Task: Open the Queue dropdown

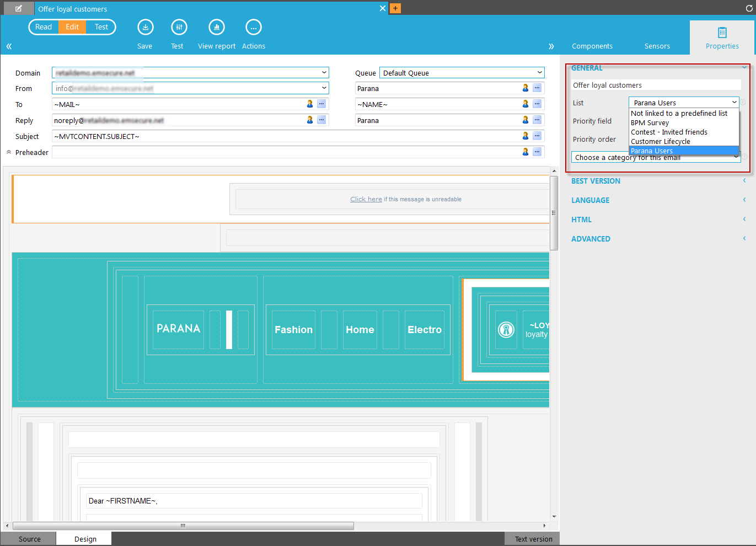Action: click(x=462, y=73)
